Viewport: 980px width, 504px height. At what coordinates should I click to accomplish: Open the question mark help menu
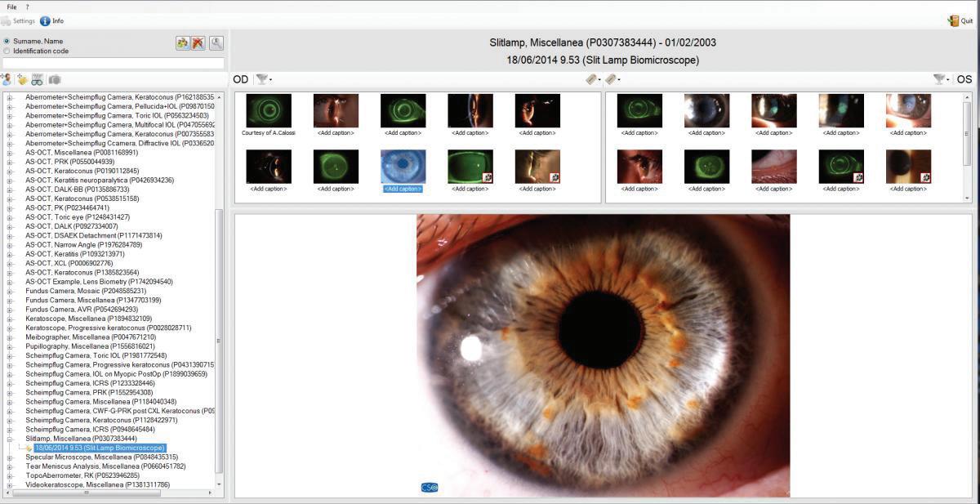point(27,7)
